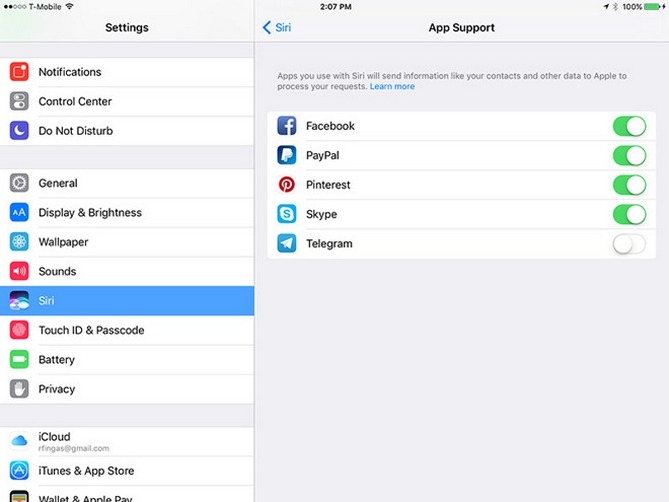This screenshot has width=669, height=502.
Task: Tap the Bluetooth status icon
Action: [615, 6]
